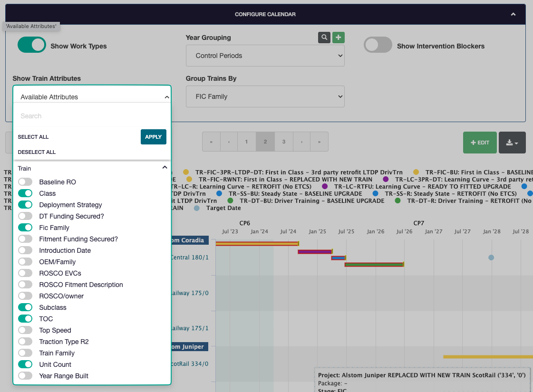533x392 pixels.
Task: Click the Apply button
Action: point(153,137)
